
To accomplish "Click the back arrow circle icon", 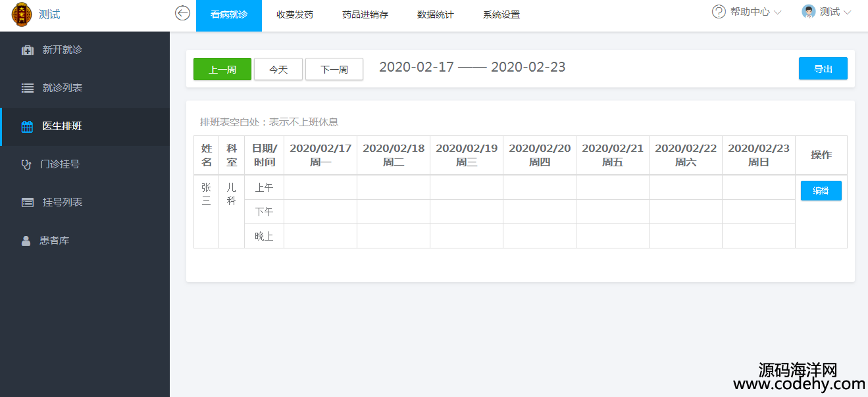I will (182, 13).
